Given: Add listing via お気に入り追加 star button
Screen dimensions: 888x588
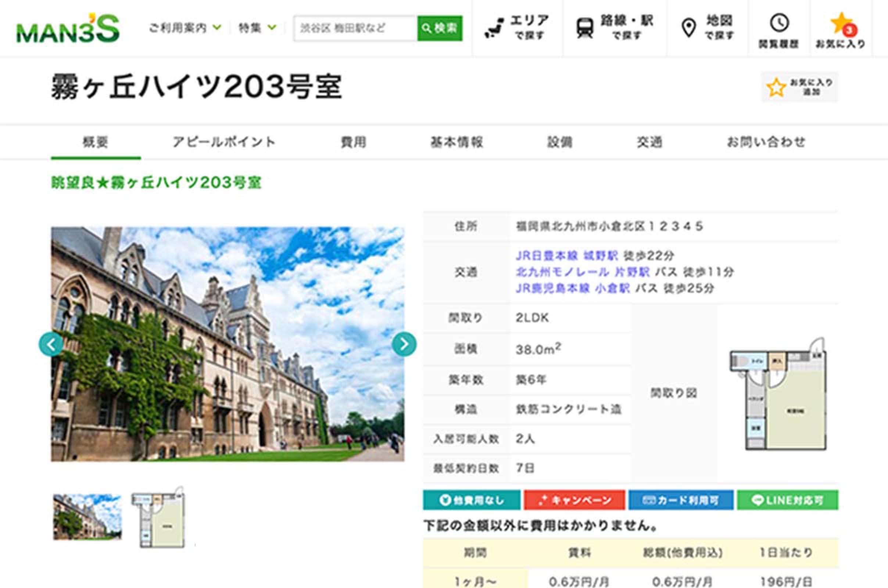Looking at the screenshot, I should 799,87.
